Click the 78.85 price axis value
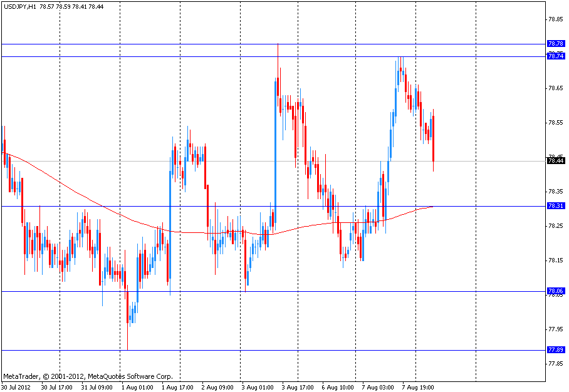This screenshot has width=569, height=392. (x=555, y=19)
